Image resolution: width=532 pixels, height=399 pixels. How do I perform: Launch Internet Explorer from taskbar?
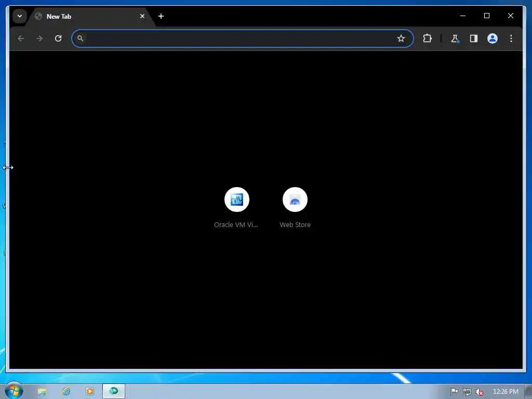pos(66,392)
